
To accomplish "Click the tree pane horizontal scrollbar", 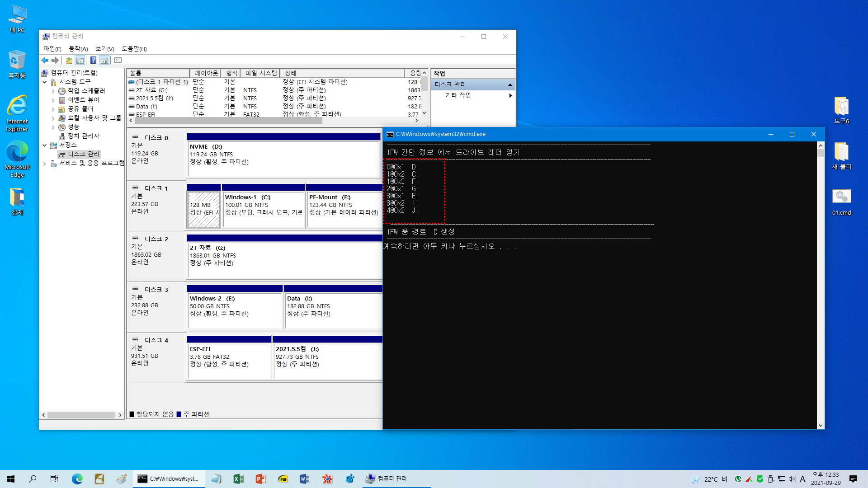I will [x=81, y=415].
